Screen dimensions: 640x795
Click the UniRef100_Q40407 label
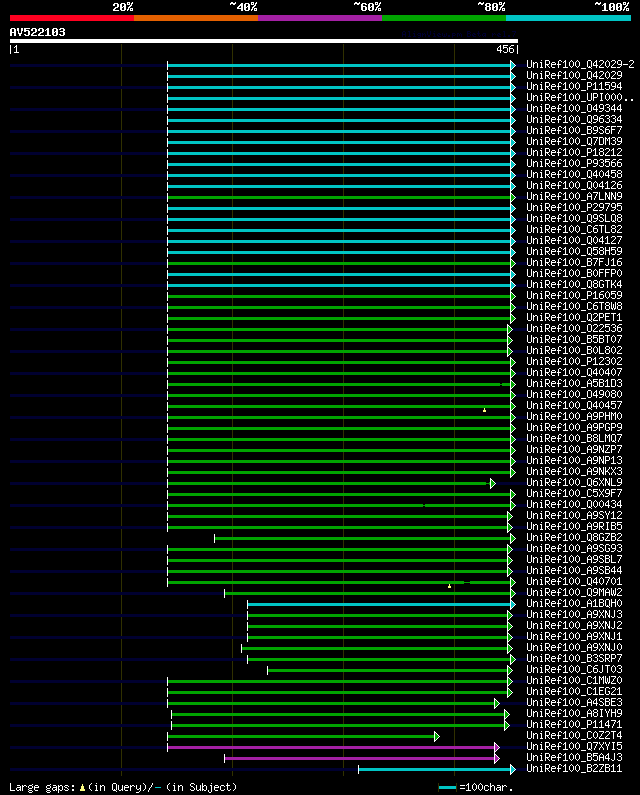point(574,373)
